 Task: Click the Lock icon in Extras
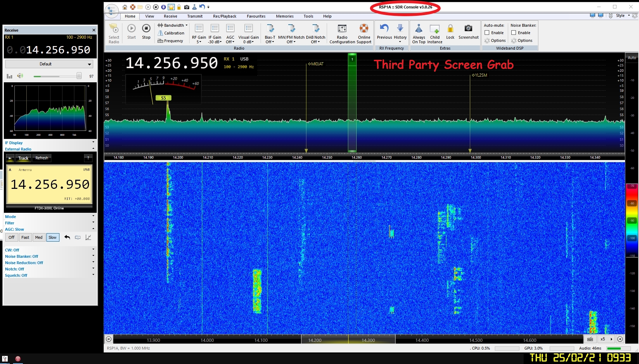450,29
